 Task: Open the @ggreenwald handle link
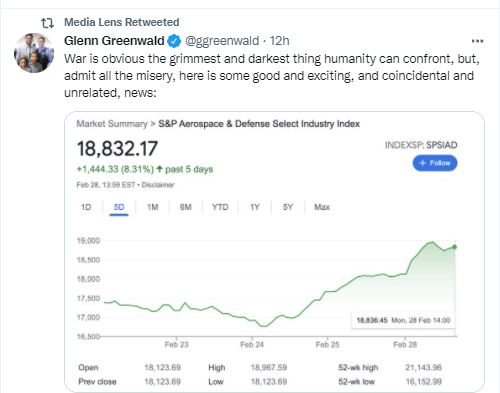(x=222, y=41)
